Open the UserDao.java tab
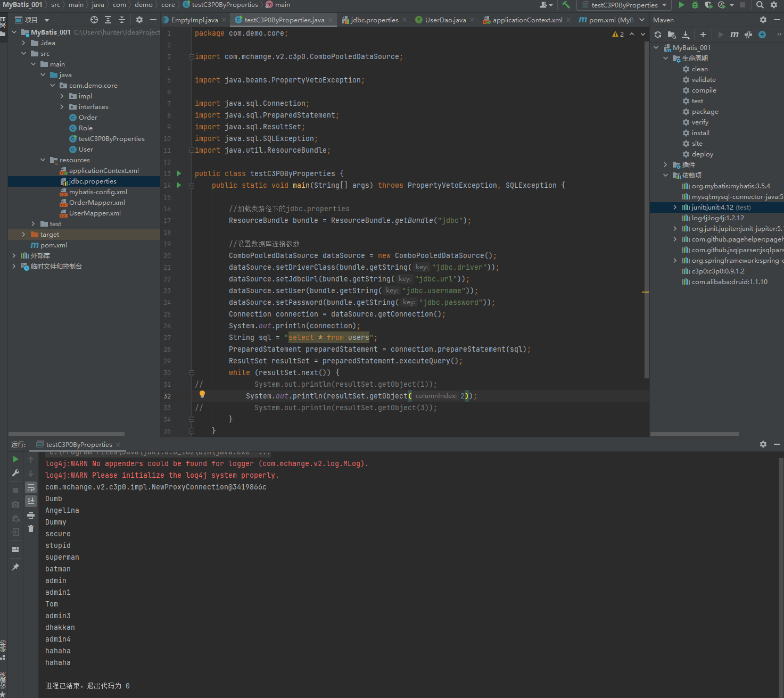Image resolution: width=784 pixels, height=698 pixels. coord(445,20)
